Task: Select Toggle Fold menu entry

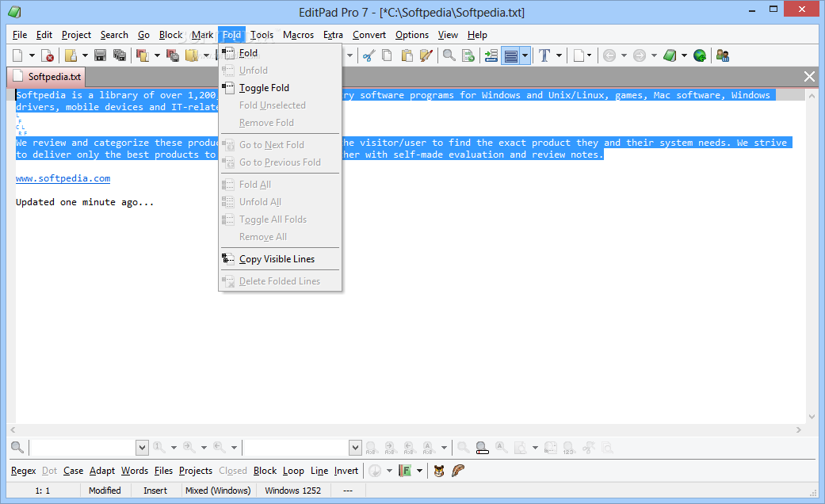Action: click(280, 88)
